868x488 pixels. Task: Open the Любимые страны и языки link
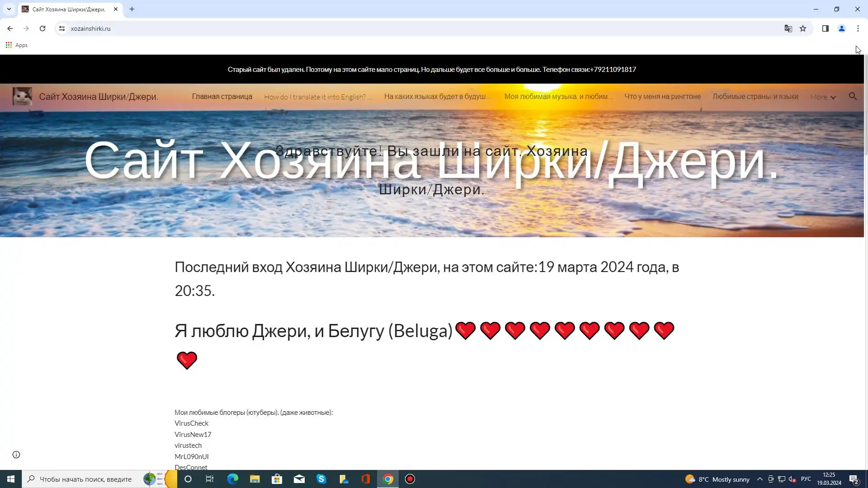755,96
